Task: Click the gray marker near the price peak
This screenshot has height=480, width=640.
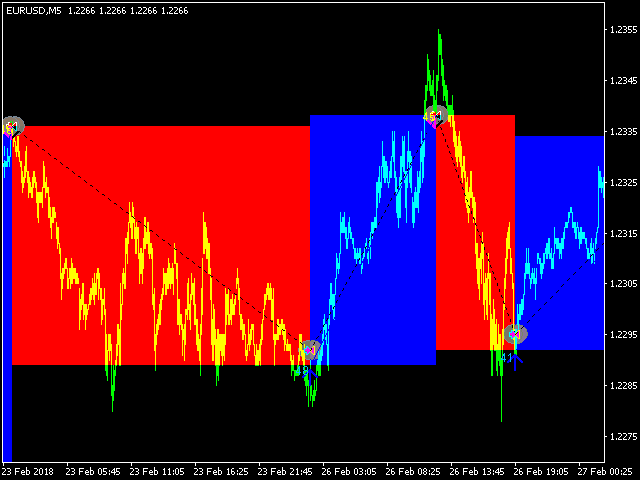Action: click(x=435, y=115)
